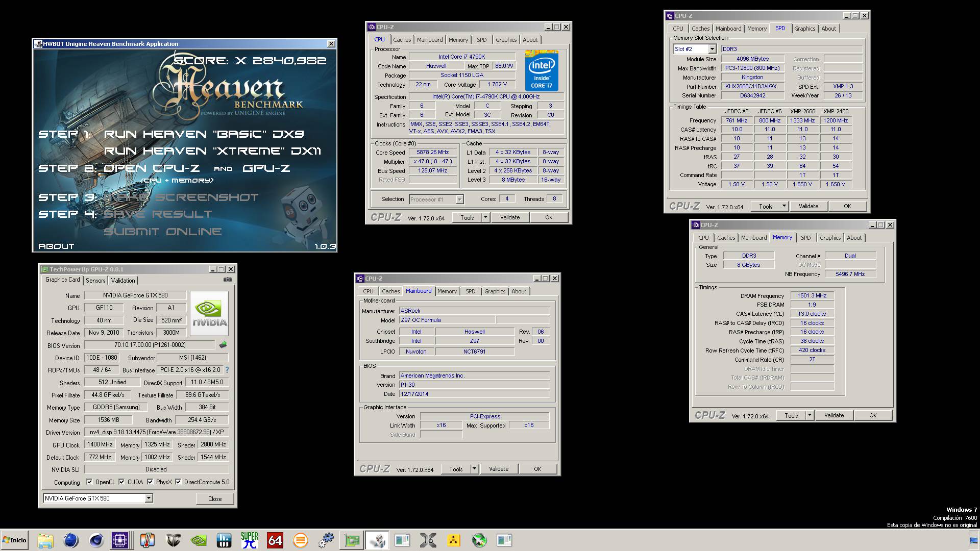The image size is (980, 551).
Task: Switch to the Sensors tab in GPU-Z
Action: tap(95, 280)
